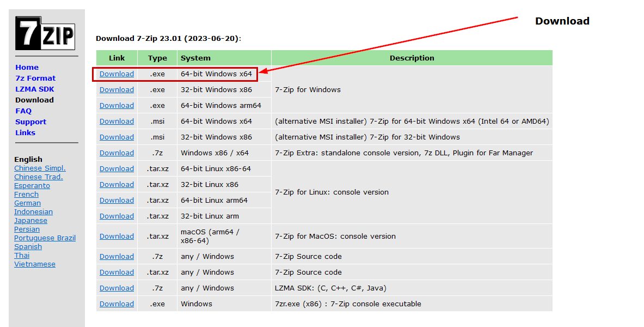Download the 7-Zip Extra .7z package
The height and width of the screenshot is (327, 644).
pyautogui.click(x=116, y=153)
